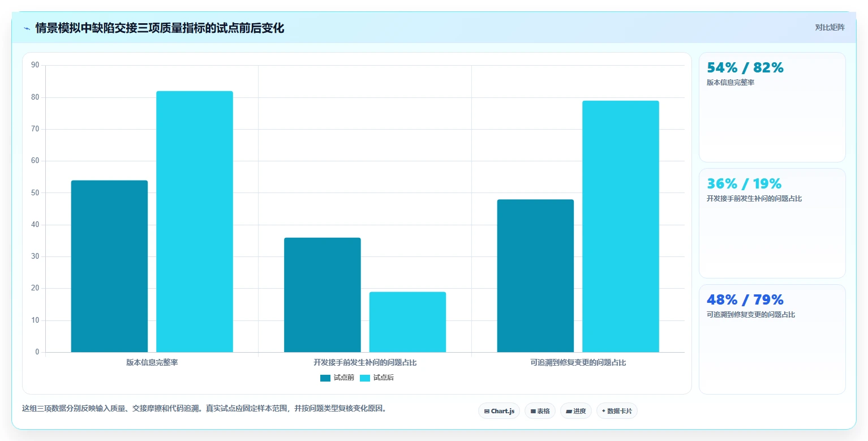
Task: Click the title 情景模拟中缺陷交接三项质量指标的试点前后变化
Action: pos(160,28)
